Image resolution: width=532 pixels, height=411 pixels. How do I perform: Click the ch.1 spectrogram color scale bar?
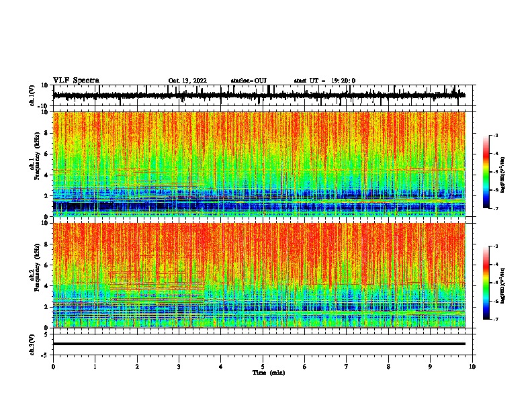point(486,172)
